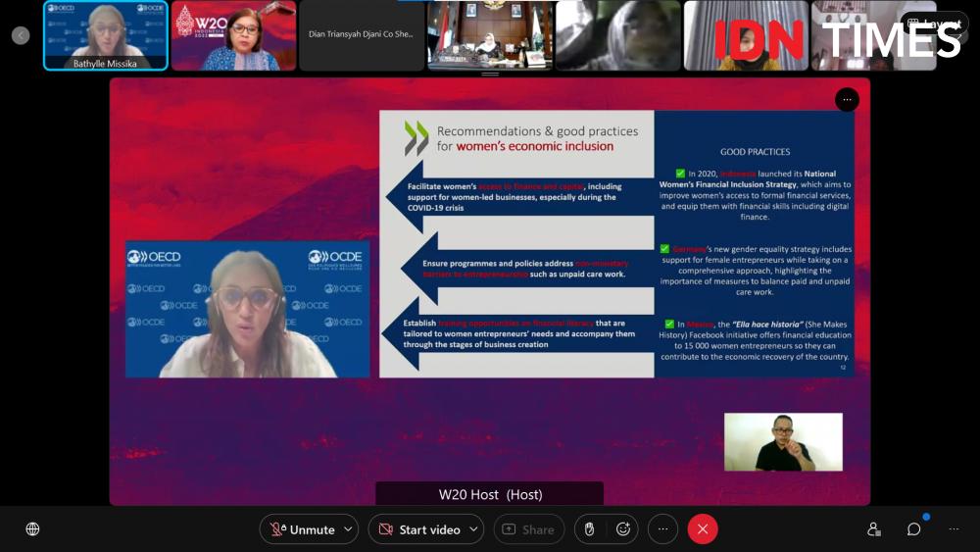
Task: Unmute the microphone
Action: click(303, 529)
